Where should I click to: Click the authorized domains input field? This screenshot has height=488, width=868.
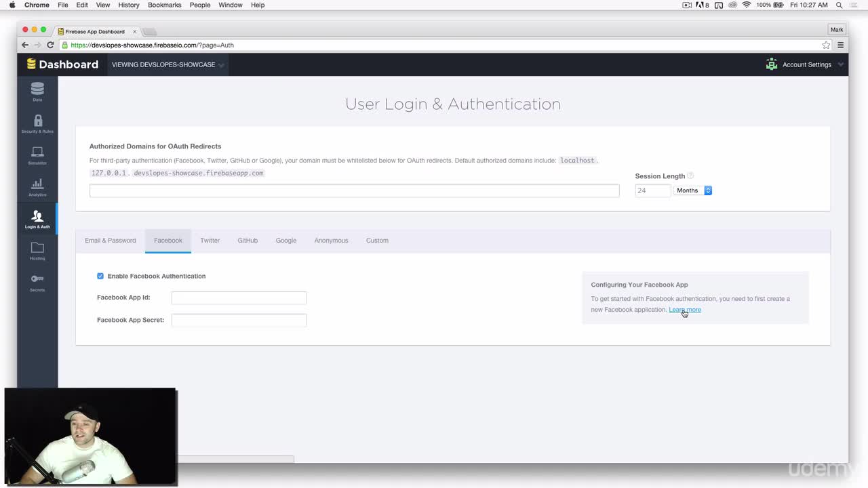354,190
